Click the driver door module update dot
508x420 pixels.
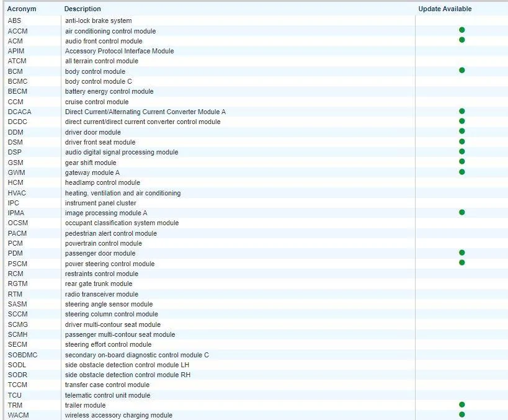point(461,132)
